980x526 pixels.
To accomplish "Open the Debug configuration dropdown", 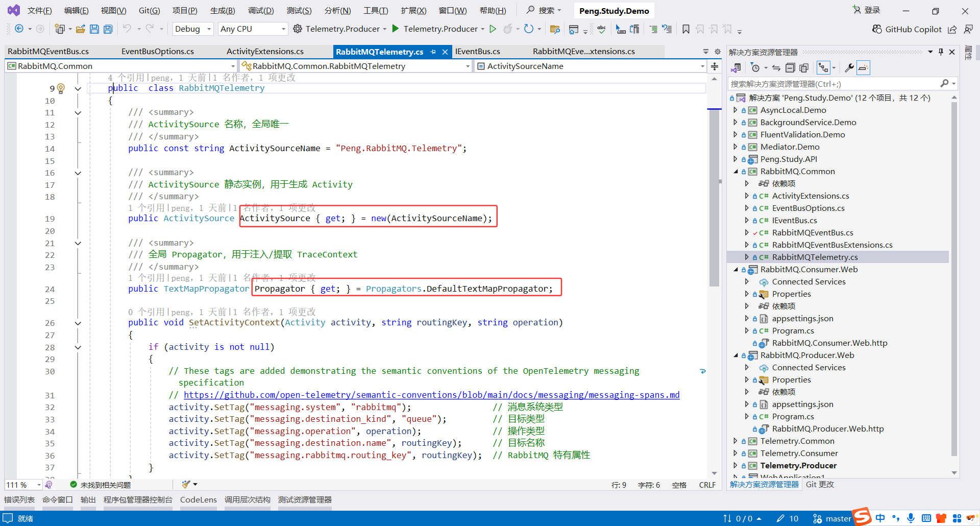I will [x=193, y=29].
